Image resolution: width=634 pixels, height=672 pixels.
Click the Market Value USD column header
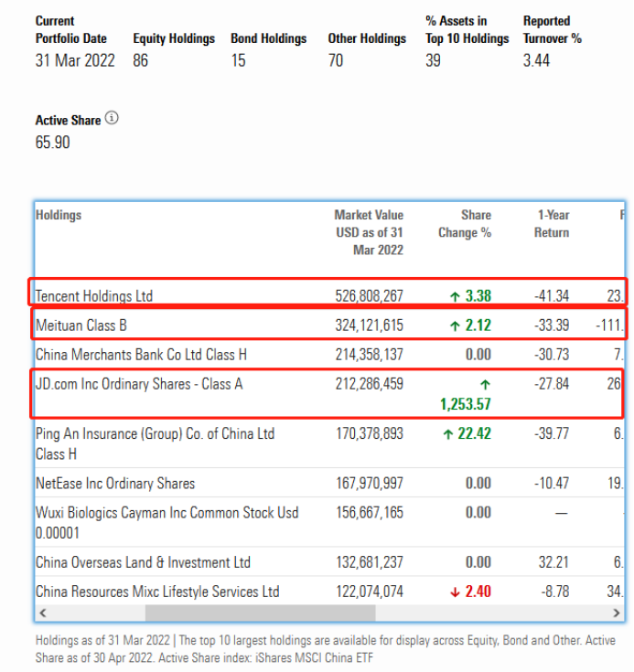[369, 232]
